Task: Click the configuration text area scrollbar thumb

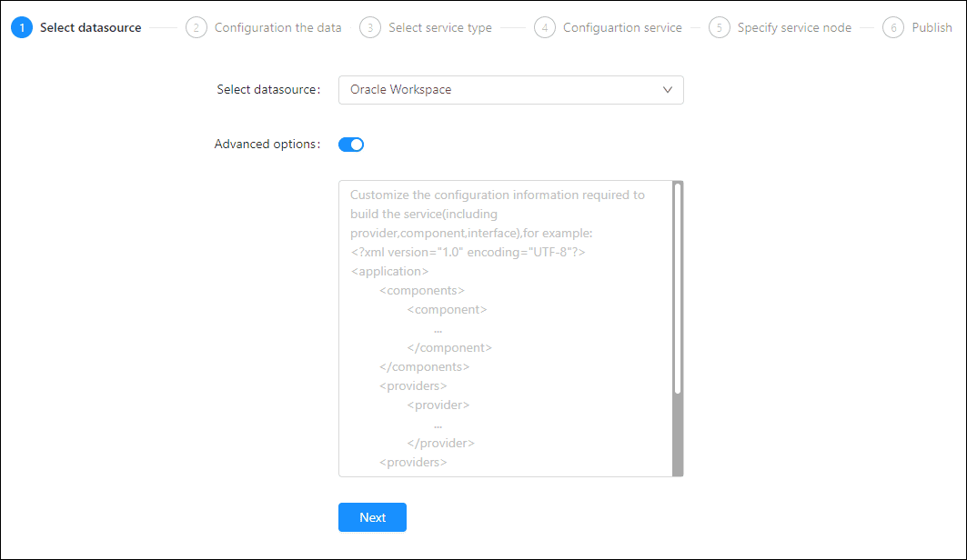Action: 678,288
